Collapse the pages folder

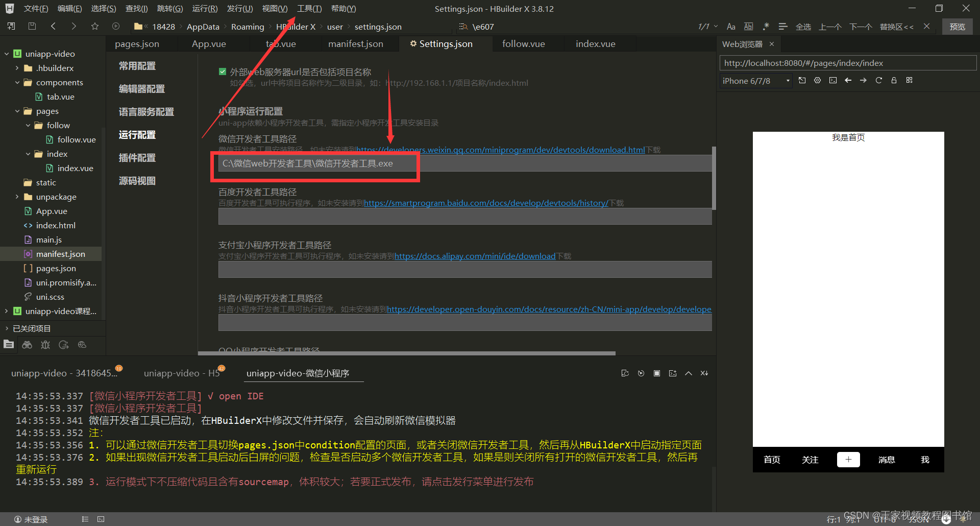(x=17, y=111)
